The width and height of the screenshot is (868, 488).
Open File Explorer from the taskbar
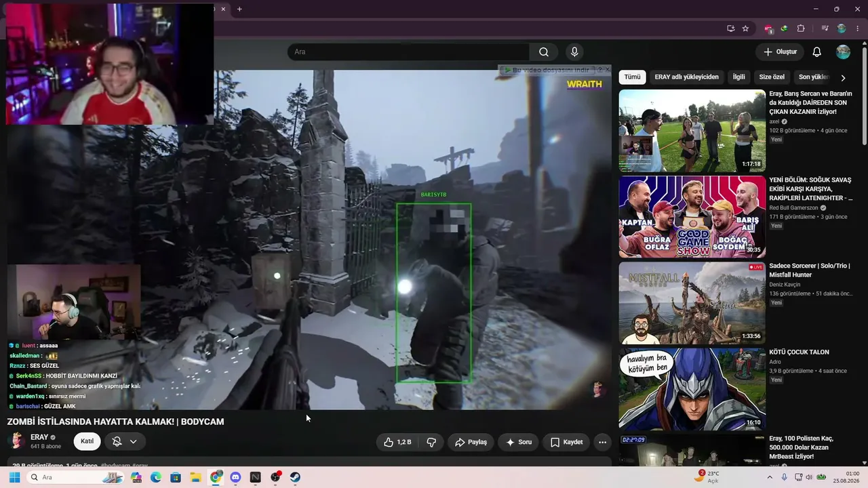pos(195,477)
